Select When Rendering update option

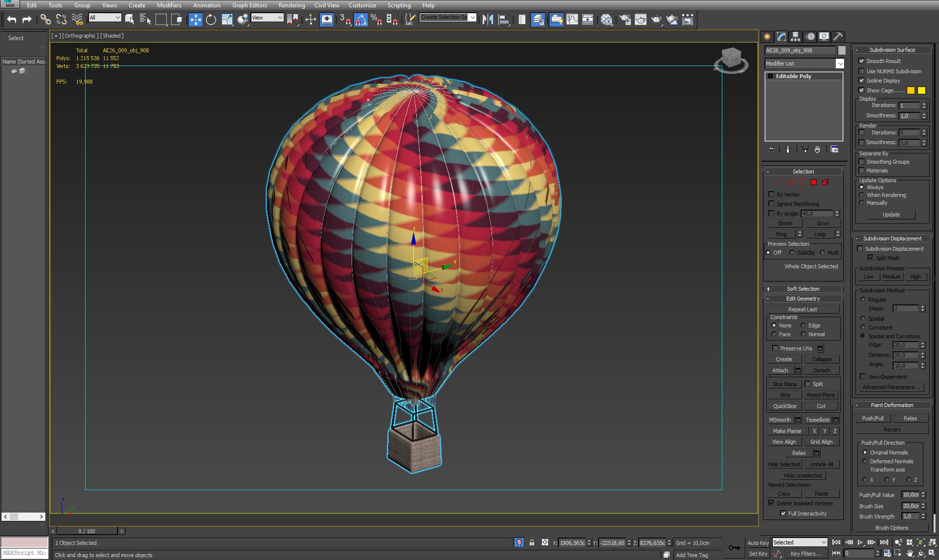tap(862, 195)
